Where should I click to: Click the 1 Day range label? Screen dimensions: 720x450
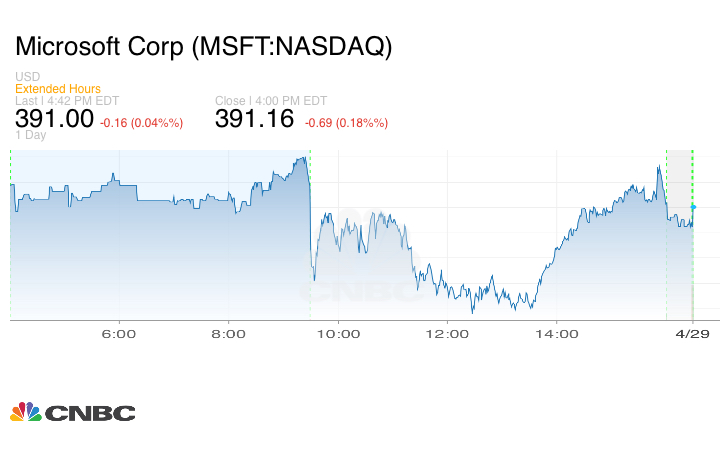[x=29, y=136]
